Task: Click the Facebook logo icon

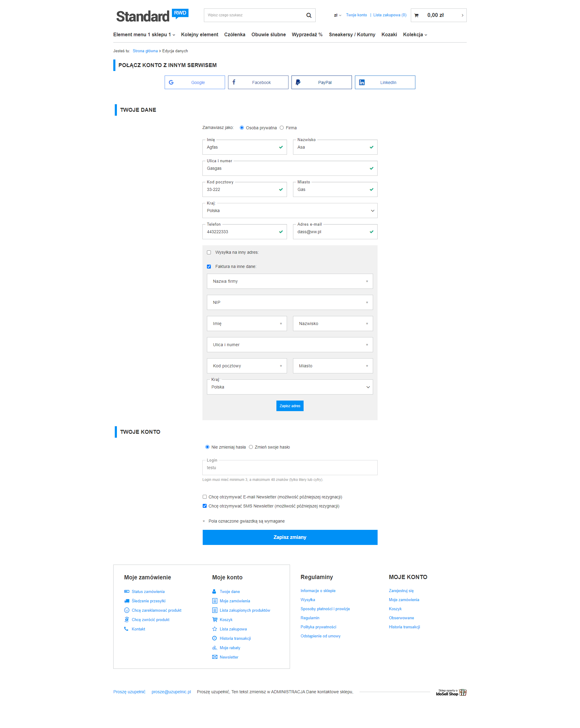Action: [234, 82]
